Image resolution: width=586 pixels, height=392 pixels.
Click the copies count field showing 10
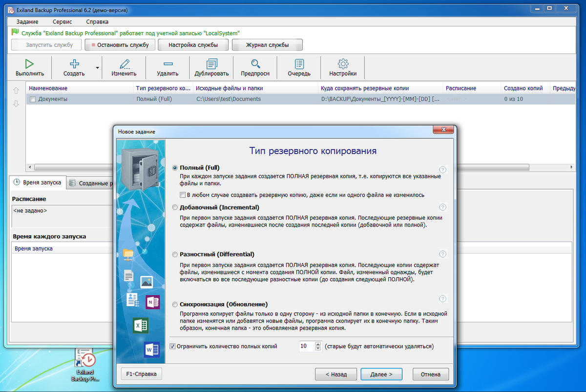[x=307, y=346]
